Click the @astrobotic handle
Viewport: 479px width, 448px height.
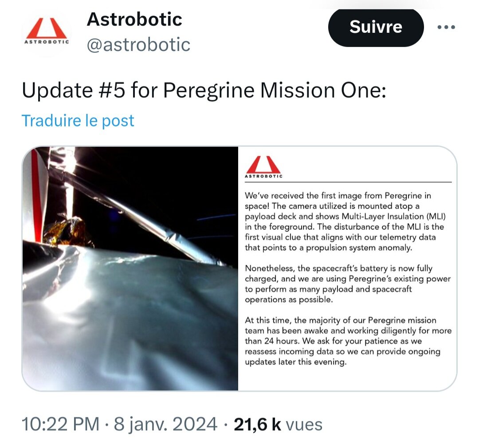pyautogui.click(x=138, y=45)
